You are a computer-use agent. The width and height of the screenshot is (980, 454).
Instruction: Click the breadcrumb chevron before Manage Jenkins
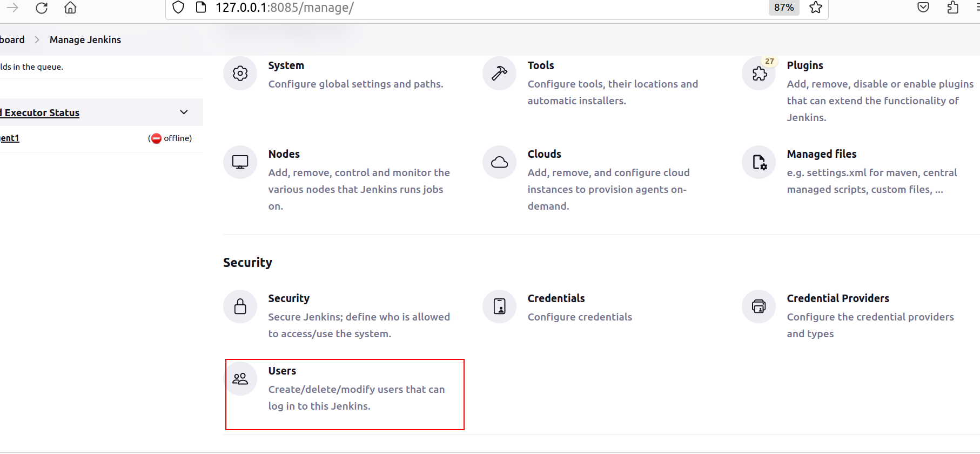37,39
